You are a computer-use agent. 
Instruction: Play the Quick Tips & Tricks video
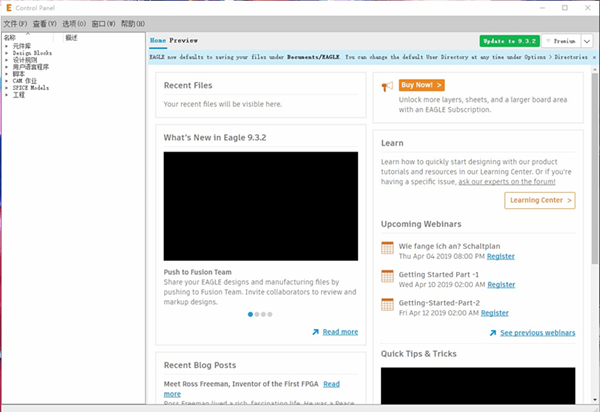[x=478, y=386]
